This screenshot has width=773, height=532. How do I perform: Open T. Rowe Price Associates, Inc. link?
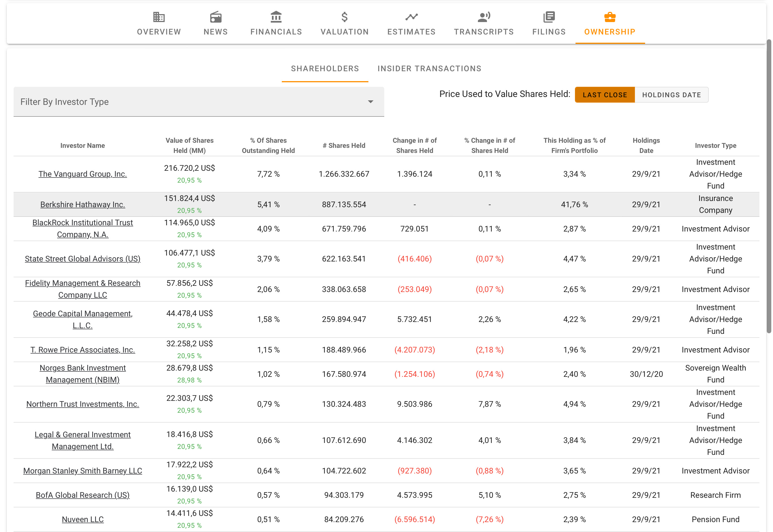click(82, 350)
